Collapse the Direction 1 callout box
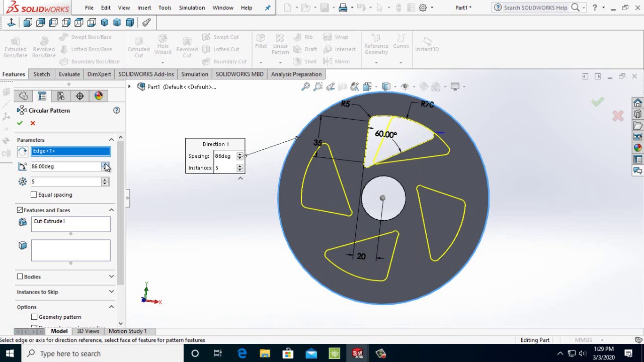The image size is (644, 362). (240, 178)
